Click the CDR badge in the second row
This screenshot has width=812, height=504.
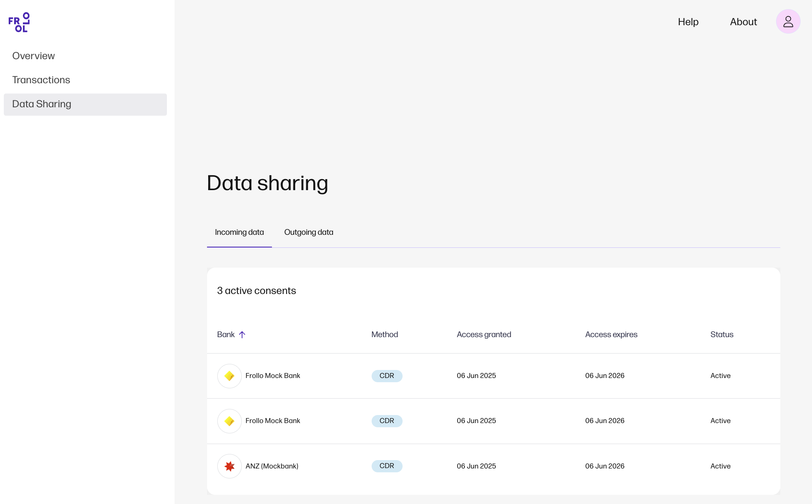(387, 421)
